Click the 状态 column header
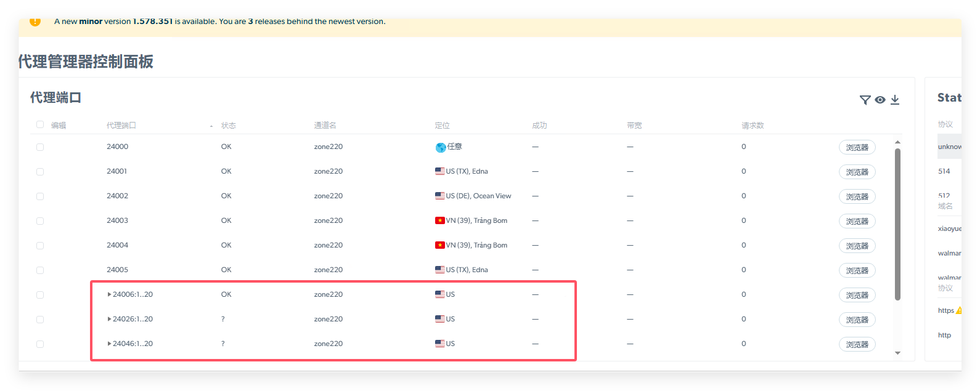This screenshot has height=391, width=980. point(229,125)
